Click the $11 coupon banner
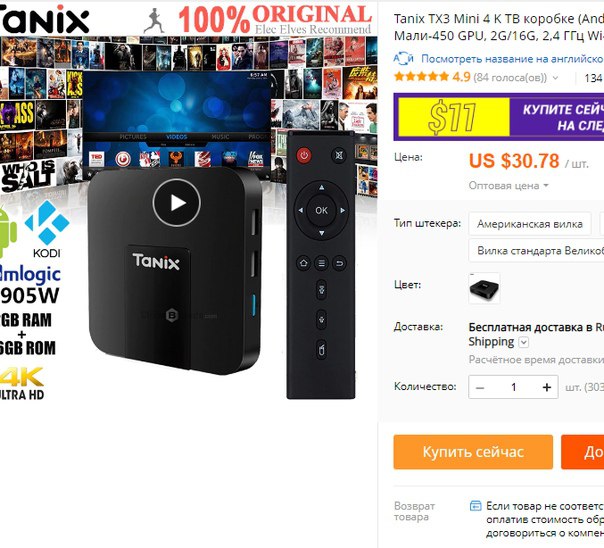 tap(499, 117)
